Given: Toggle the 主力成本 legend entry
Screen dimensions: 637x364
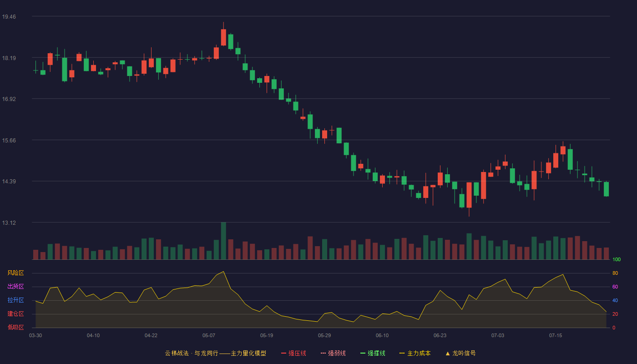Looking at the screenshot, I should (x=415, y=353).
